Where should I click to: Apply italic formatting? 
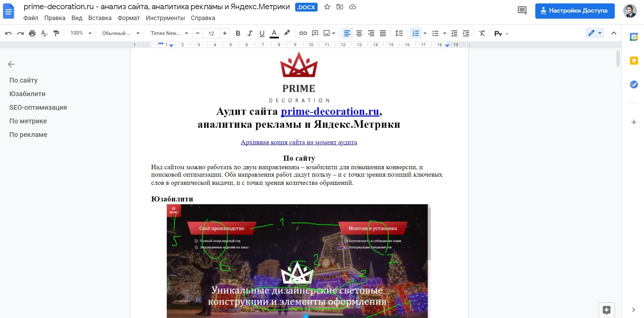(x=250, y=33)
